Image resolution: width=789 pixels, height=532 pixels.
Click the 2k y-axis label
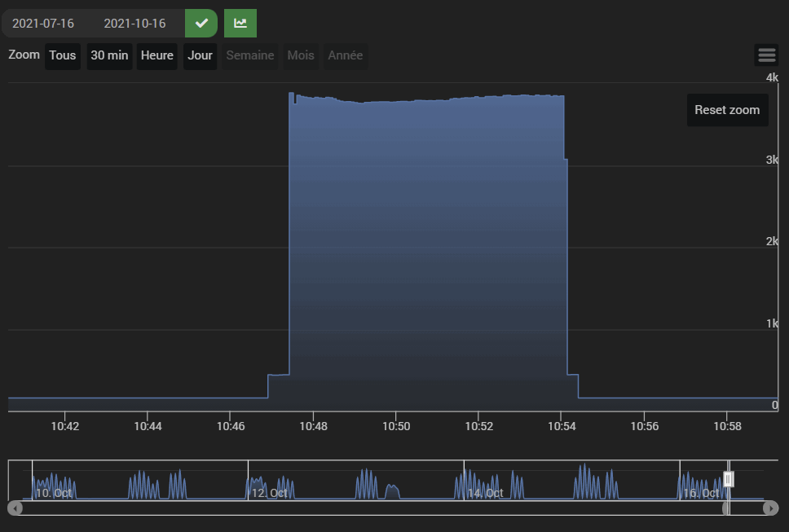coord(772,241)
